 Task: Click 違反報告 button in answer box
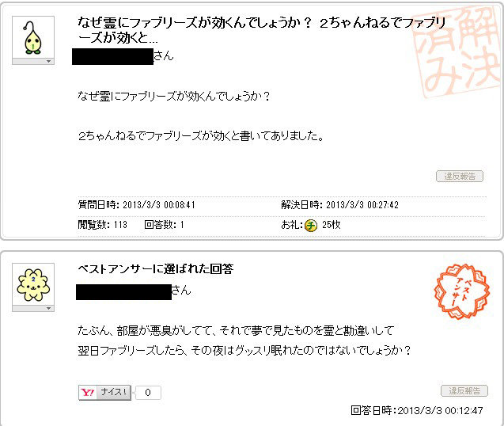[x=464, y=391]
